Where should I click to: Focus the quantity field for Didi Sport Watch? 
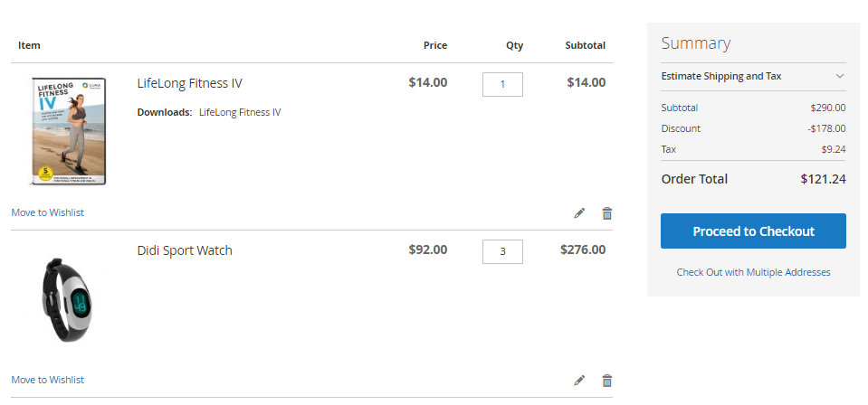coord(502,251)
